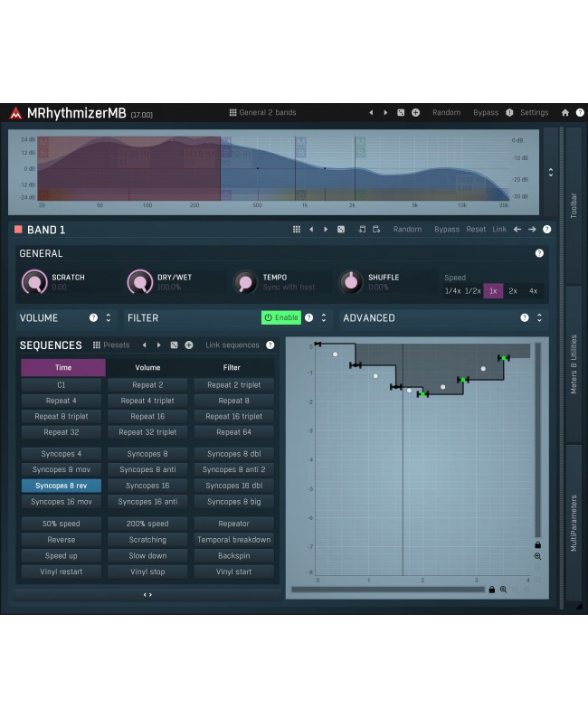The width and height of the screenshot is (588, 718).
Task: Click Sequences plus add icon
Action: pos(189,345)
